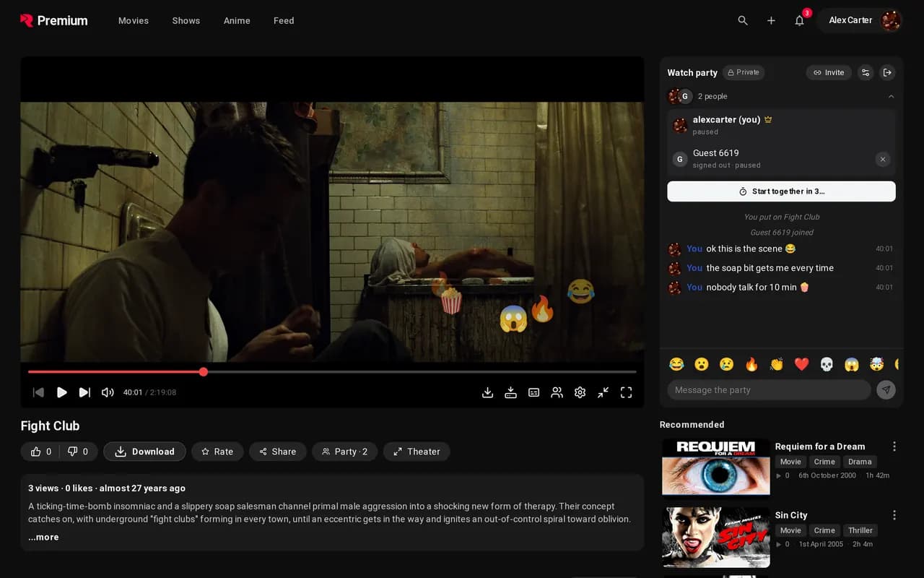Share the Fight Club video
The image size is (924, 578).
click(x=278, y=452)
